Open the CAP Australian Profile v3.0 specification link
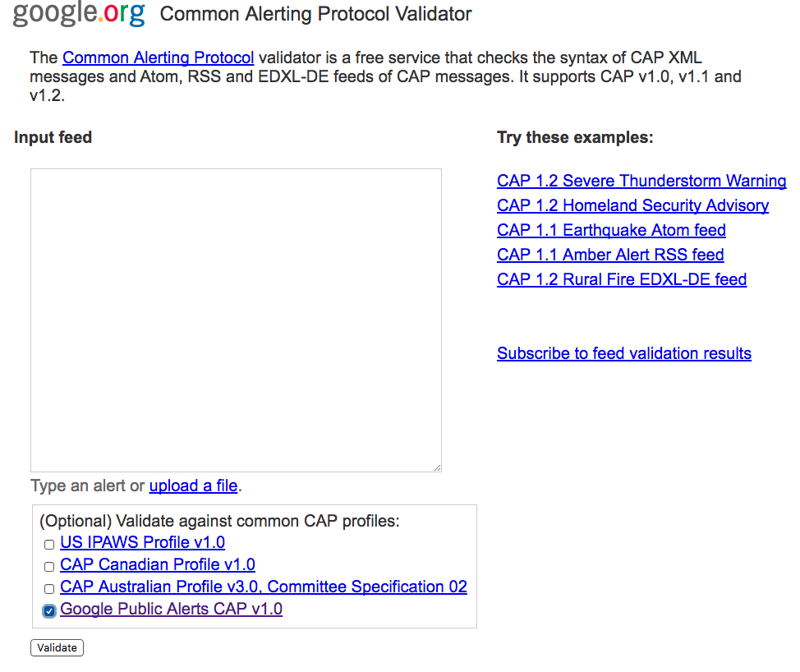 263,587
